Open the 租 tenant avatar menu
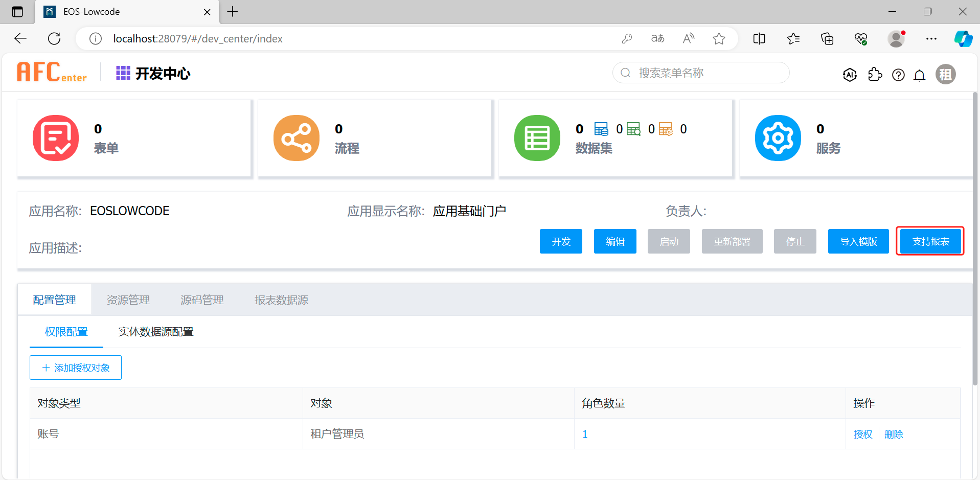Image resolution: width=980 pixels, height=480 pixels. pyautogui.click(x=946, y=75)
